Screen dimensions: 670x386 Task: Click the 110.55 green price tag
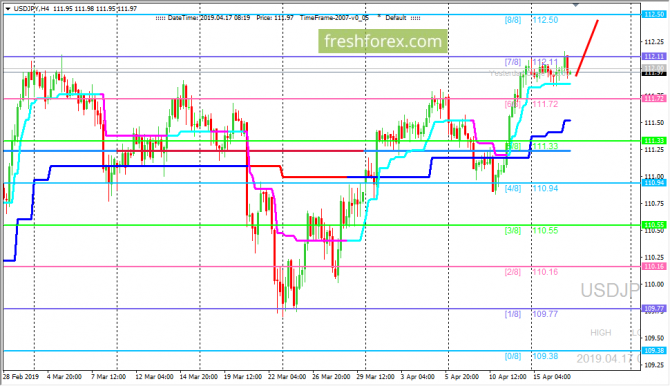click(654, 225)
